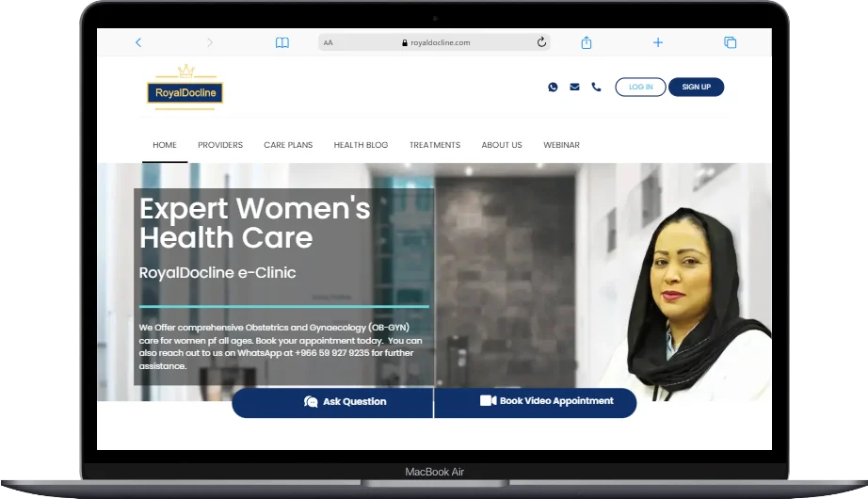This screenshot has height=499, width=868.
Task: Open the ABOUT US menu item
Action: (x=502, y=145)
